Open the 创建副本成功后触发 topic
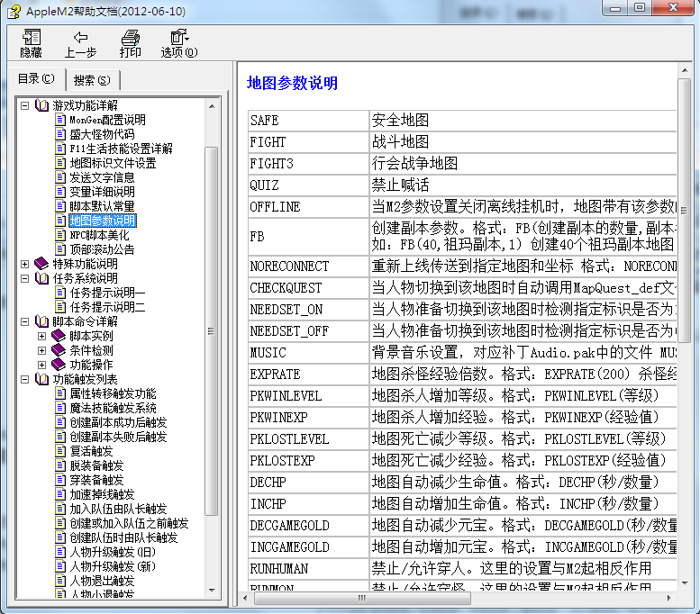 click(x=118, y=422)
